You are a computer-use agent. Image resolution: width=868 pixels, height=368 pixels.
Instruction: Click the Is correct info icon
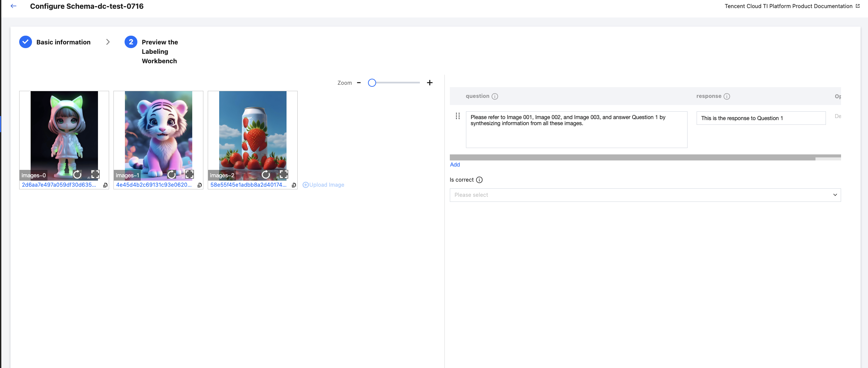pyautogui.click(x=479, y=180)
